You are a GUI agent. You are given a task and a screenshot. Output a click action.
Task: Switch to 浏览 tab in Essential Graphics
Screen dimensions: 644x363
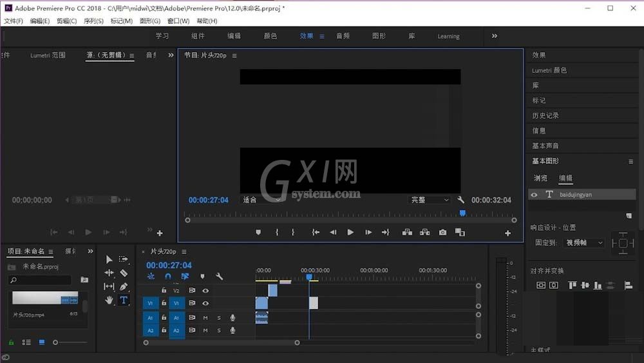tap(540, 178)
